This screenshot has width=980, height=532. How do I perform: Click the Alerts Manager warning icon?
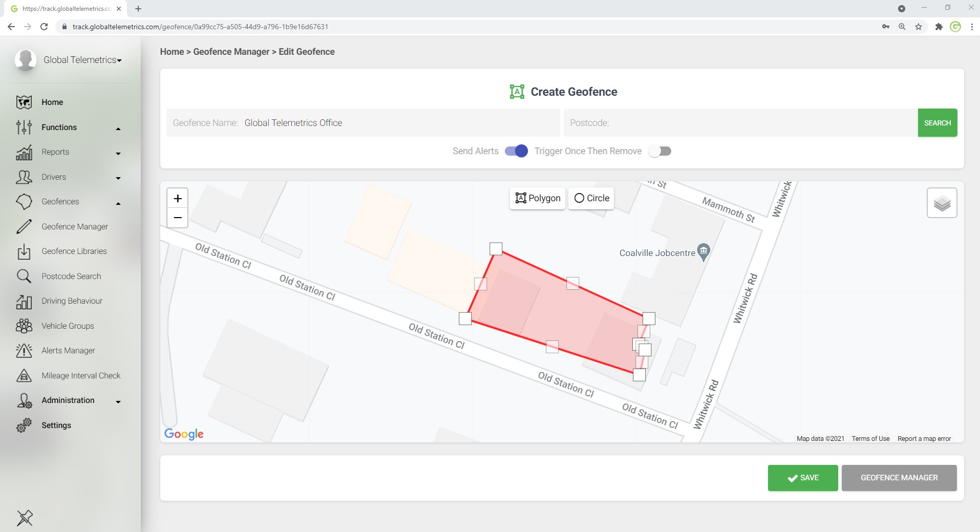pos(24,351)
